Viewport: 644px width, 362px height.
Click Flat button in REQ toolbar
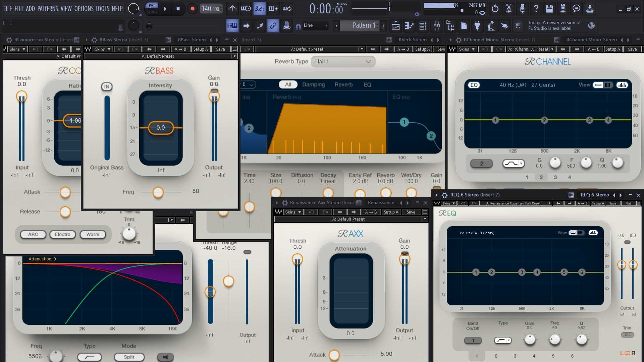pos(628,203)
